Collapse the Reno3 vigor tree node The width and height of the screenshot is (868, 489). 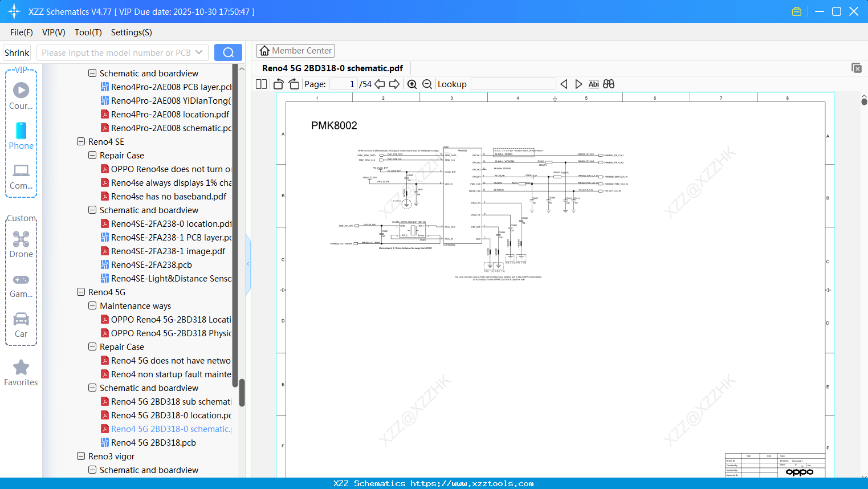(81, 456)
